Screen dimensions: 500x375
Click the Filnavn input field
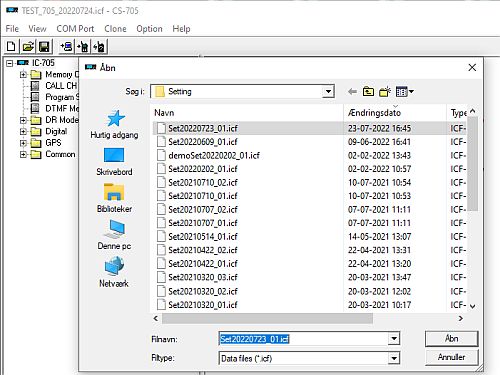[x=303, y=339]
